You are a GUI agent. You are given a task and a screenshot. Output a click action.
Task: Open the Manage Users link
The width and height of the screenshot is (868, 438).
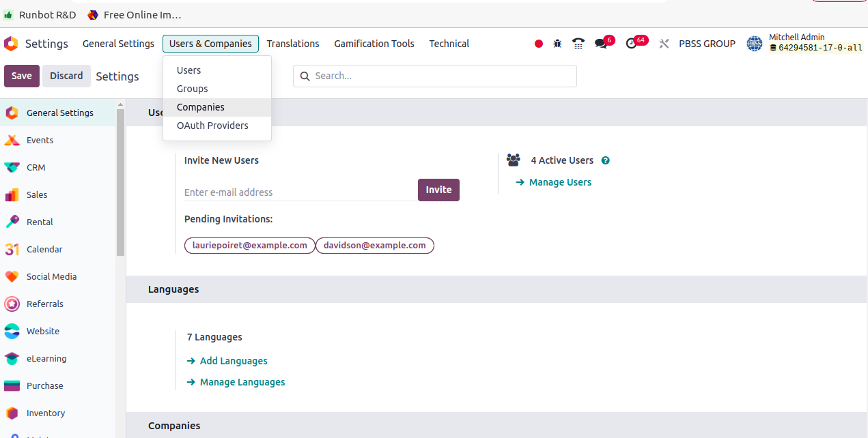click(x=554, y=182)
